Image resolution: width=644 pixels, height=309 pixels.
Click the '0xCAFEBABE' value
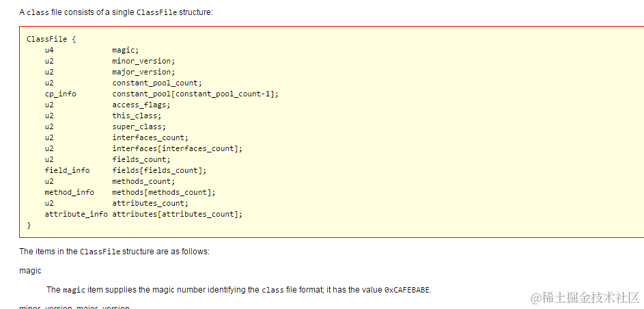pyautogui.click(x=407, y=290)
